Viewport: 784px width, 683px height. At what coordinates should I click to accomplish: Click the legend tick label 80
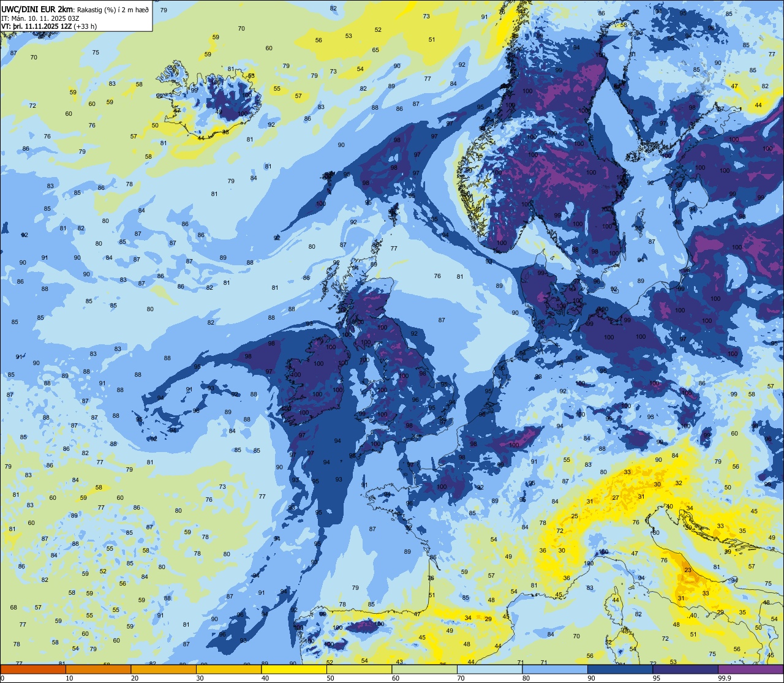pos(526,678)
